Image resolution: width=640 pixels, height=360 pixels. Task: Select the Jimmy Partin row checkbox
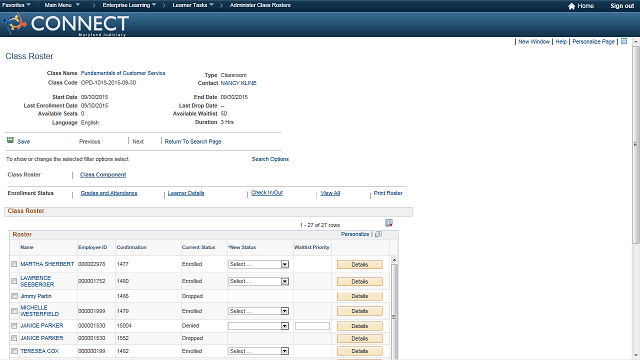(x=14, y=296)
